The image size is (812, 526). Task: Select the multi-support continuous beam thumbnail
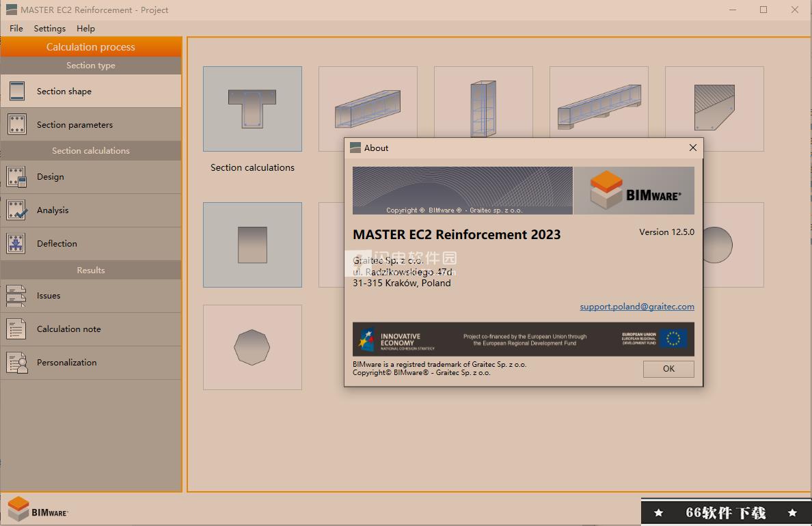(x=599, y=109)
